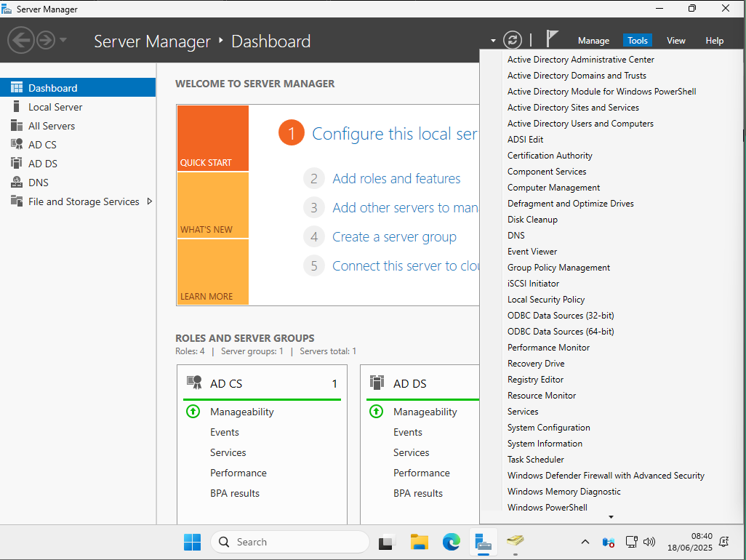The width and height of the screenshot is (746, 560).
Task: Open Task Scheduler from Tools
Action: (x=536, y=460)
